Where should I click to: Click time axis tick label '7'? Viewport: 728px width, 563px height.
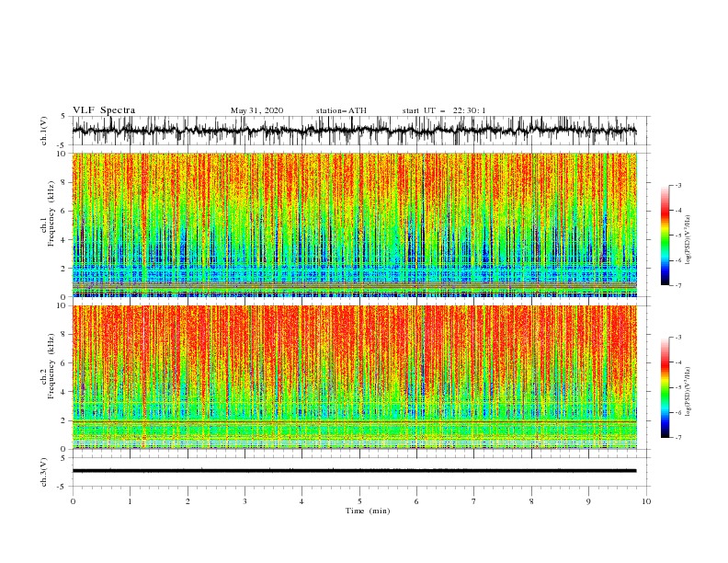[x=474, y=501]
